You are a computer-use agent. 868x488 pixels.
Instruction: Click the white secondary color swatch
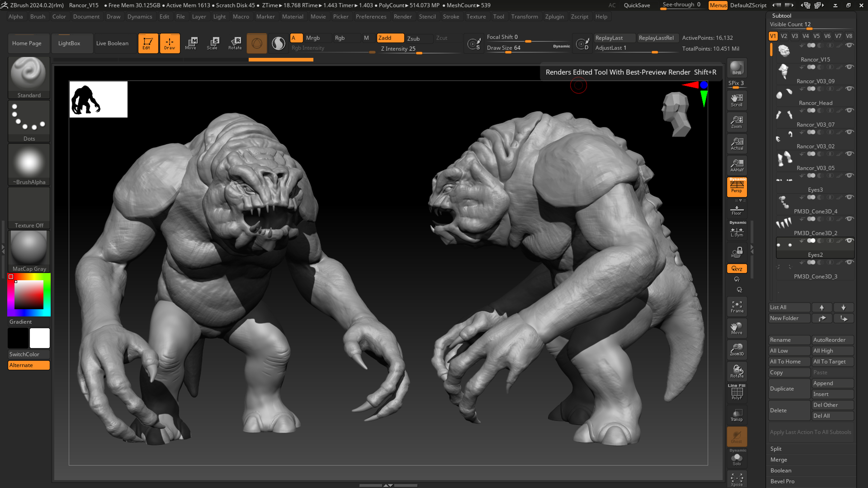[x=39, y=338]
